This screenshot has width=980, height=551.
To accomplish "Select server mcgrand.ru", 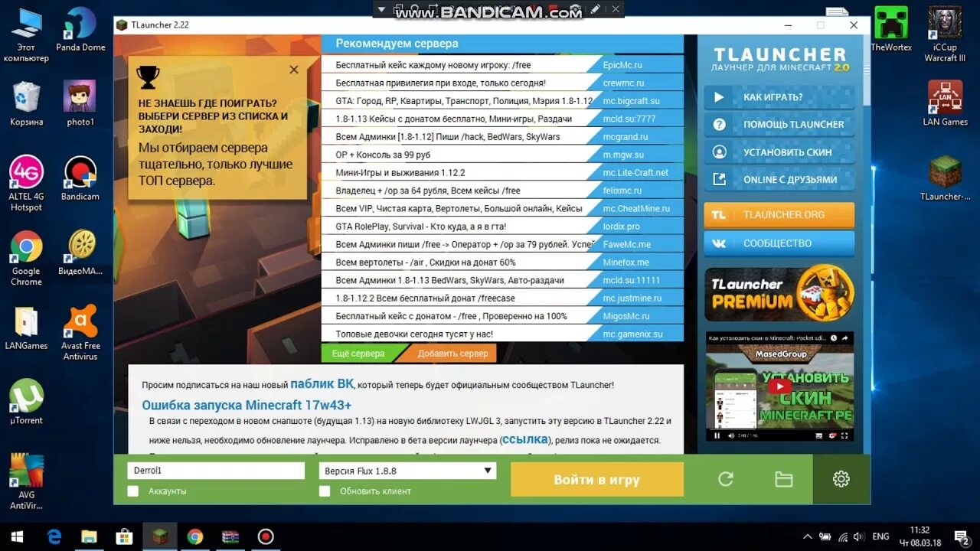I will click(625, 137).
